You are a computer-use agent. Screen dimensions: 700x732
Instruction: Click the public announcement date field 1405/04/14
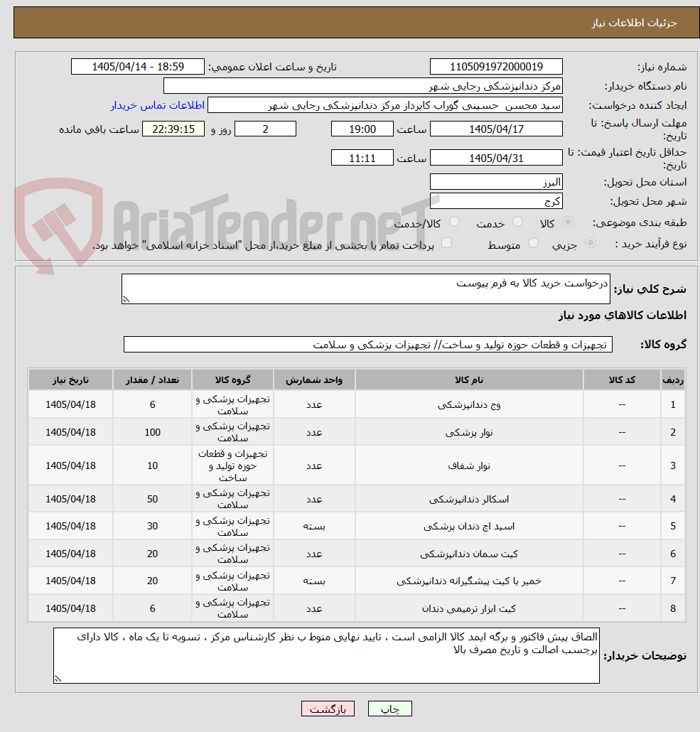(x=138, y=67)
